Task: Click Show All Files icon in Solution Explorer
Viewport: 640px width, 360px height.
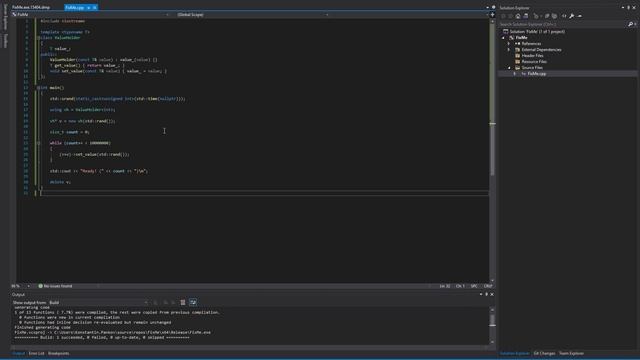Action: pyautogui.click(x=554, y=16)
